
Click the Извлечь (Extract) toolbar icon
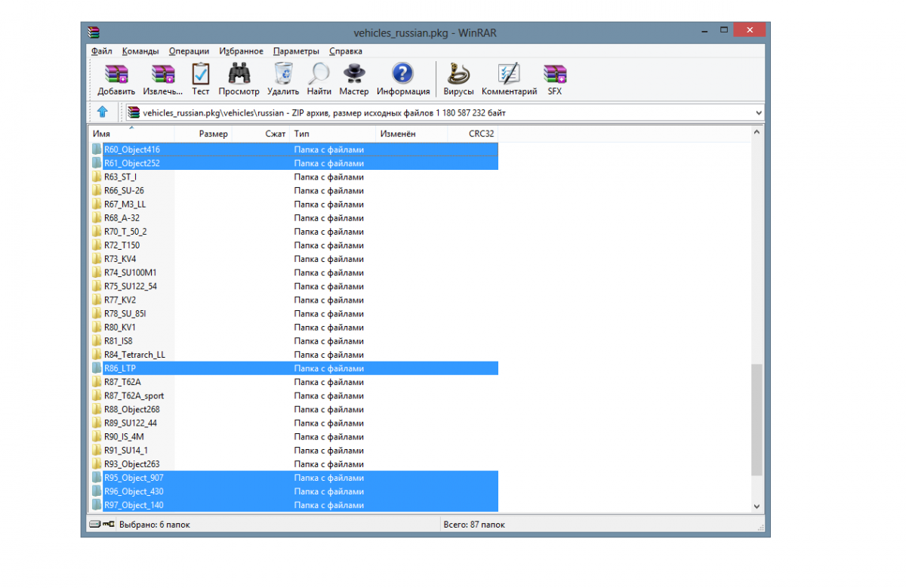[x=163, y=73]
